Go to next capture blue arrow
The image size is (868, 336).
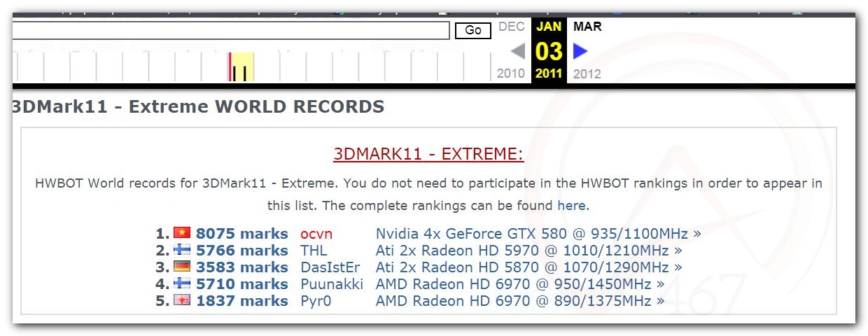point(580,51)
